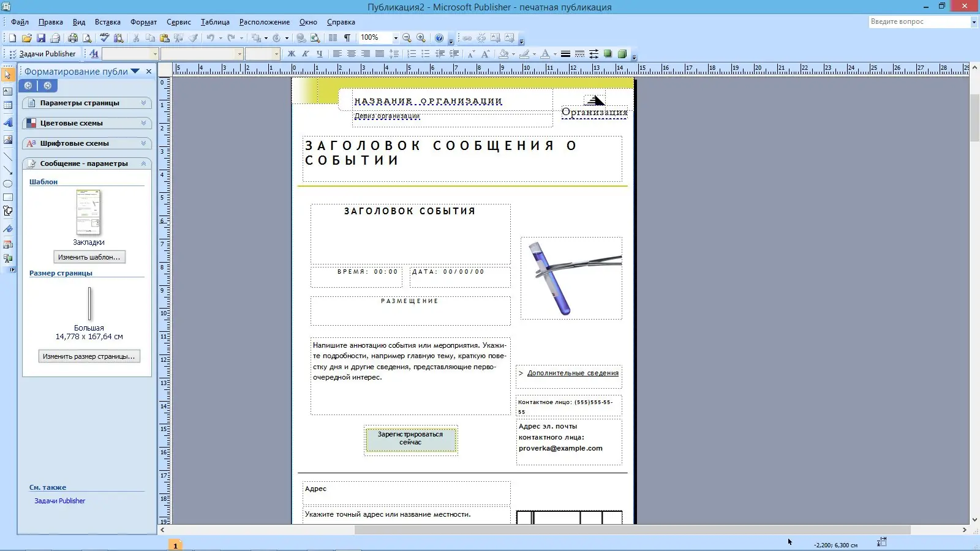Justify the text alignment
This screenshot has width=980, height=551.
pyautogui.click(x=380, y=54)
